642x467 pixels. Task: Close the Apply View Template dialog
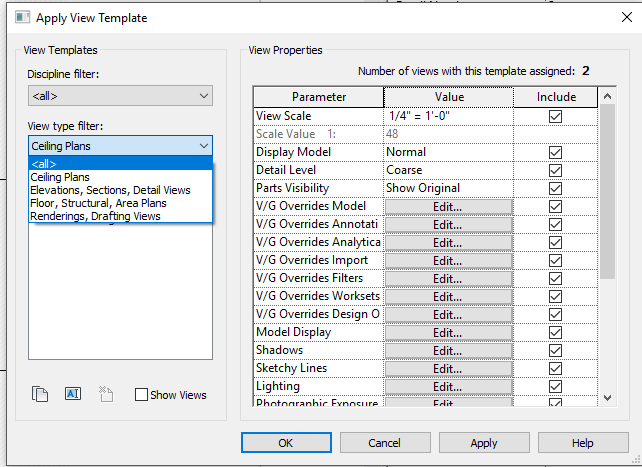pyautogui.click(x=619, y=17)
